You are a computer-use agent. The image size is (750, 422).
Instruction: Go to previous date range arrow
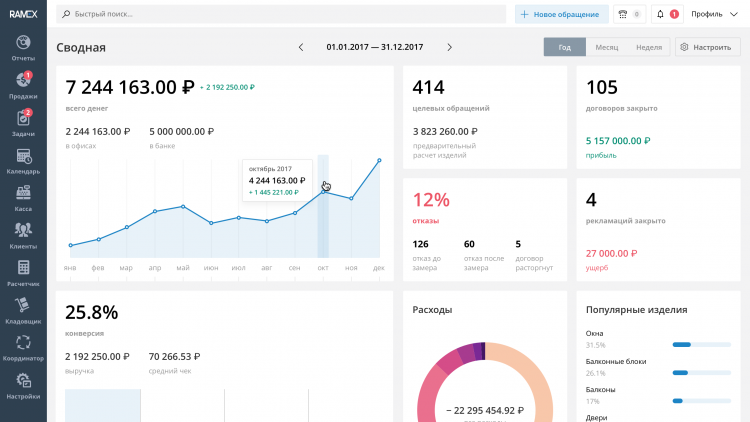tap(301, 47)
